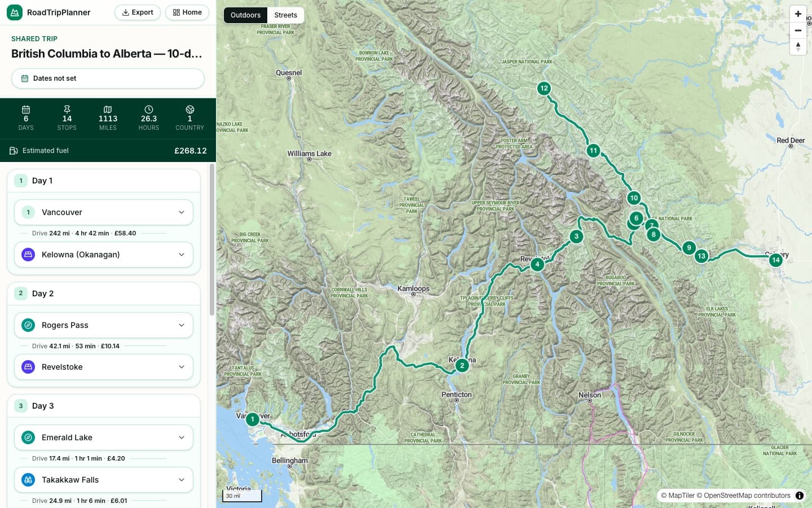Image resolution: width=812 pixels, height=508 pixels.
Task: Click the sidebar vertical scrollbar
Action: click(212, 240)
